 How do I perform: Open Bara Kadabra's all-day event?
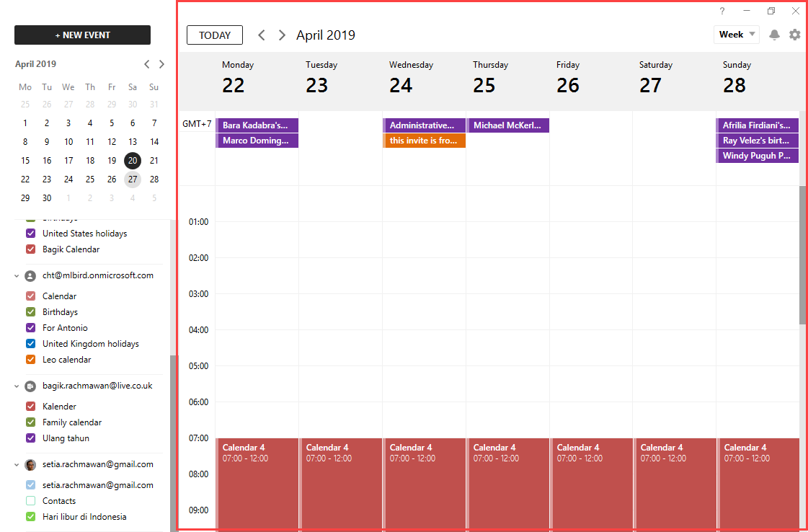coord(257,125)
